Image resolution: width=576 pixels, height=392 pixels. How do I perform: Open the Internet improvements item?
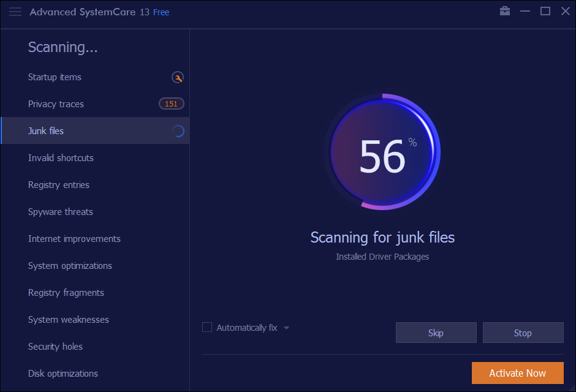click(74, 239)
